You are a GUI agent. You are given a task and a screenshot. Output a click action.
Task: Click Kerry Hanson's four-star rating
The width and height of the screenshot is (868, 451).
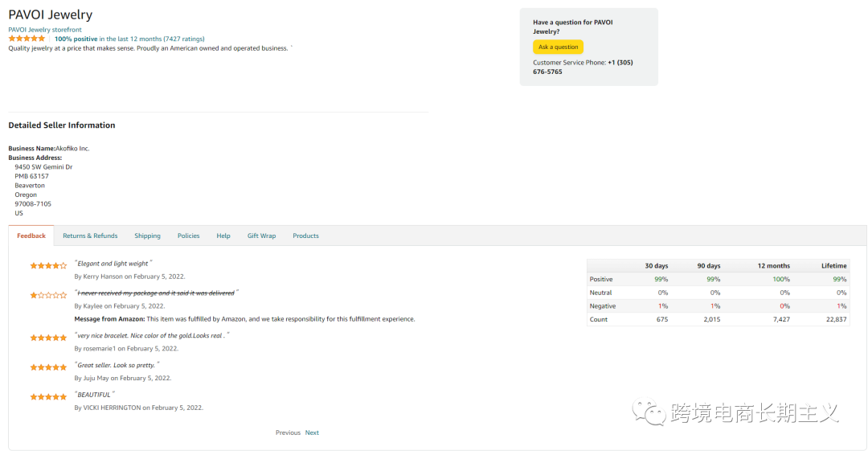point(48,265)
